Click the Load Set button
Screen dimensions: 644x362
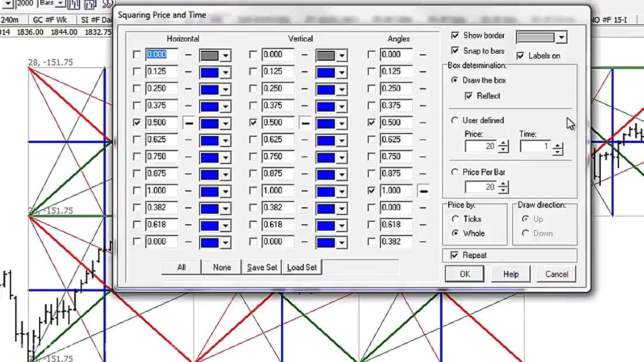tap(301, 267)
